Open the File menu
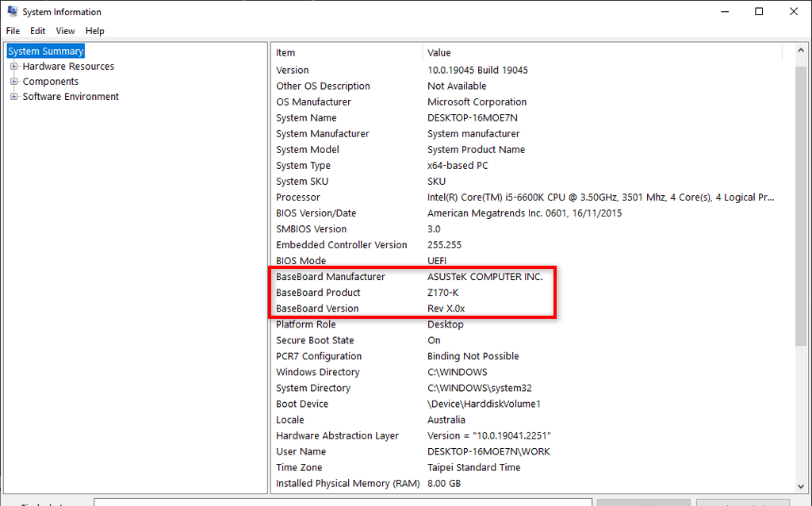812x506 pixels. [13, 31]
